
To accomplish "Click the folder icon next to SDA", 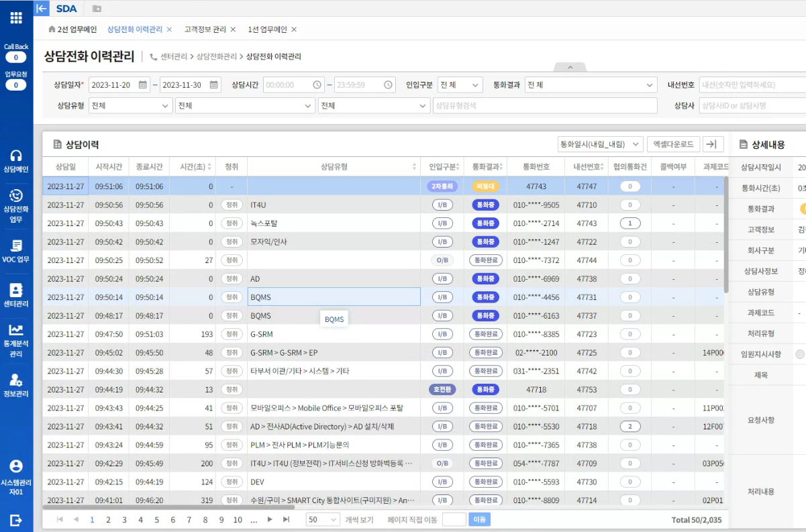I will point(97,9).
